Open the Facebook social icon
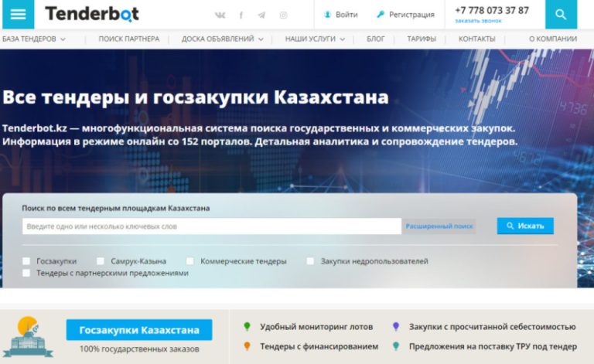This screenshot has height=364, width=594. (241, 15)
